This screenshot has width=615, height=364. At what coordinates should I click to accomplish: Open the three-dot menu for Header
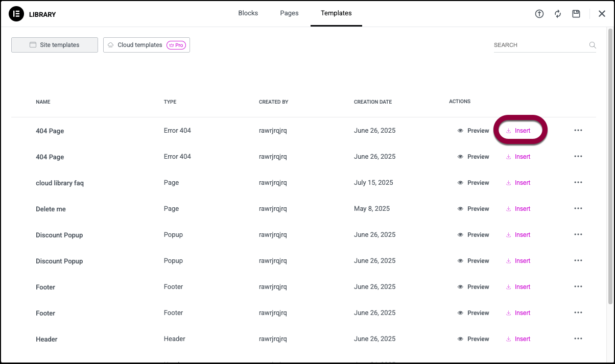click(x=578, y=338)
